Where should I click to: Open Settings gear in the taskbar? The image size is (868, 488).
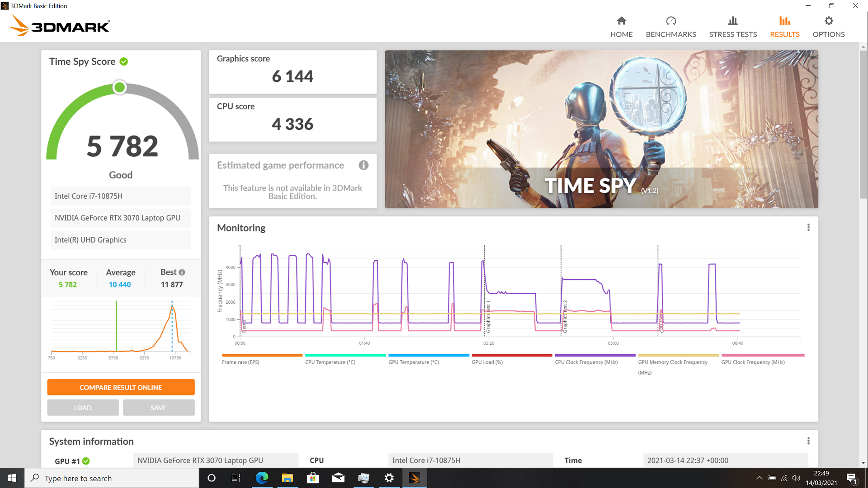[x=389, y=478]
